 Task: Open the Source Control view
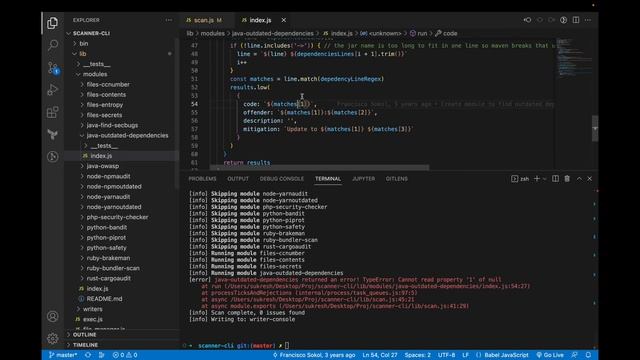(53, 68)
